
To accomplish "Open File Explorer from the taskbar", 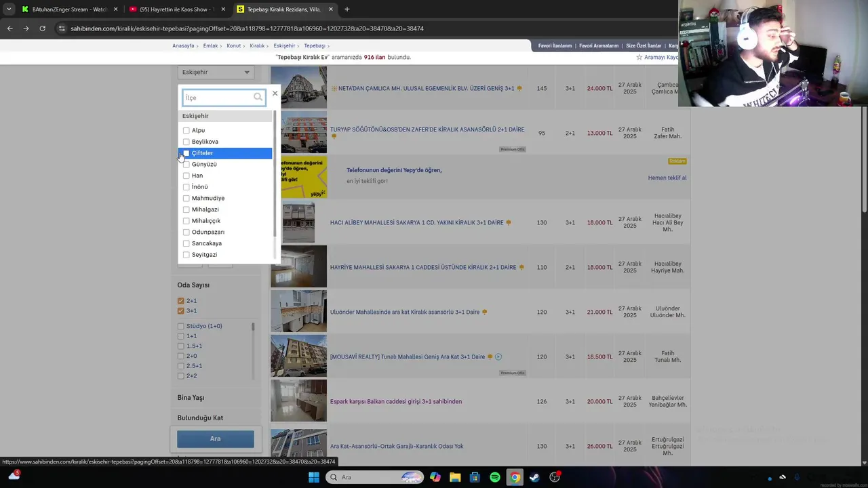I will pyautogui.click(x=455, y=477).
